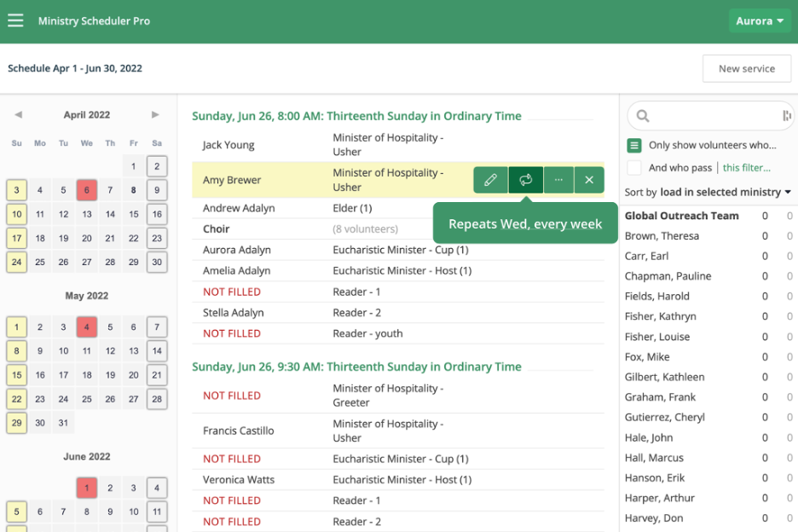This screenshot has width=798, height=532.
Task: Open the Aurora user dropdown
Action: point(760,20)
